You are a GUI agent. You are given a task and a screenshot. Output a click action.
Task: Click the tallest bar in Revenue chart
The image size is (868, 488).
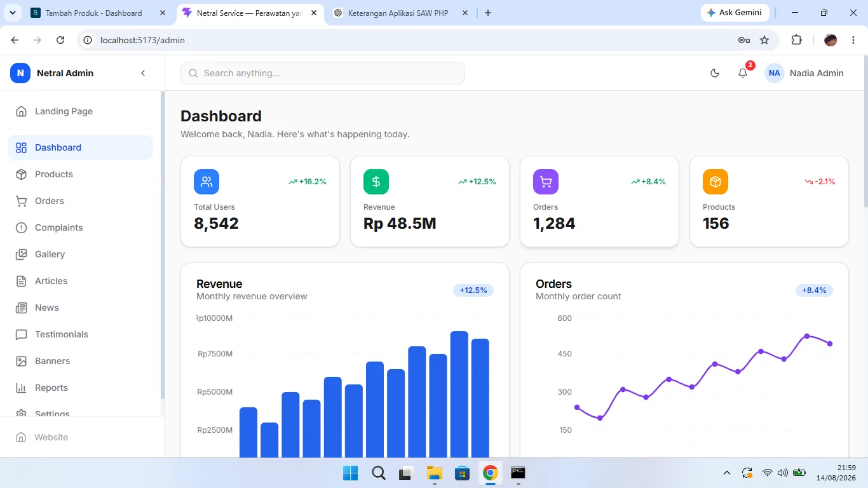[x=459, y=394]
